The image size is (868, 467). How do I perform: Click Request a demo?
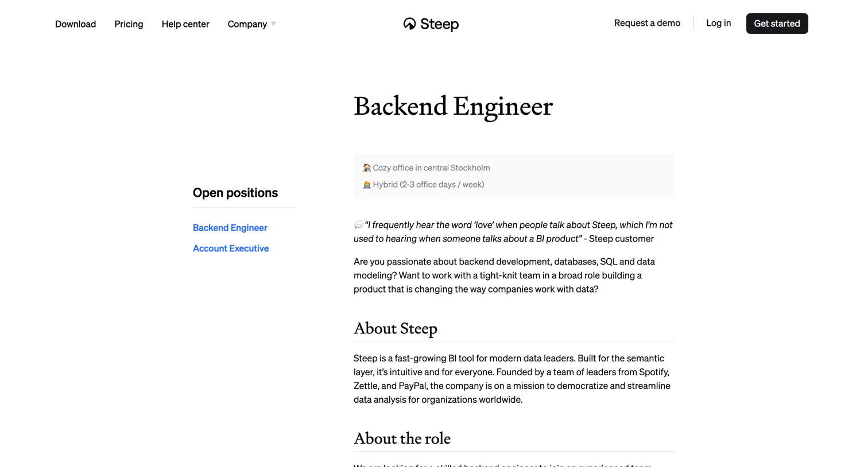(x=647, y=23)
